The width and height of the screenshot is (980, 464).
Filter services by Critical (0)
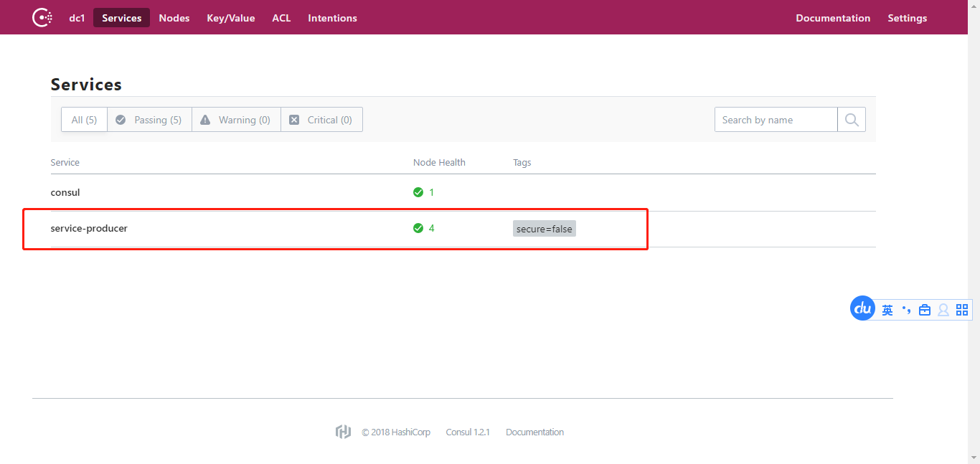point(321,120)
